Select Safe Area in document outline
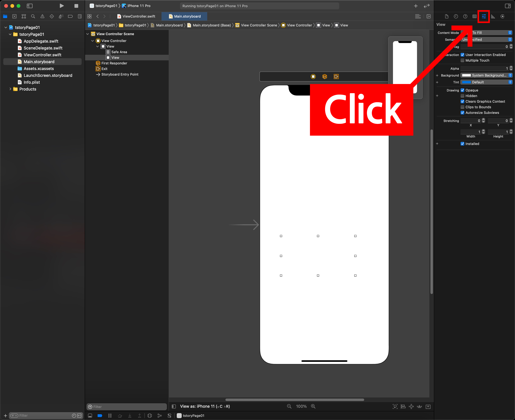The image size is (515, 420). (x=119, y=52)
